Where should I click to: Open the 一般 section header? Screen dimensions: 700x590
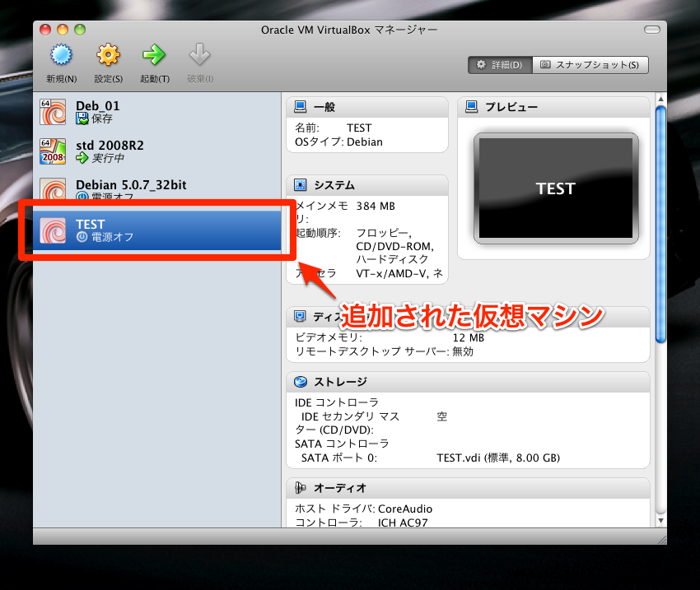367,107
